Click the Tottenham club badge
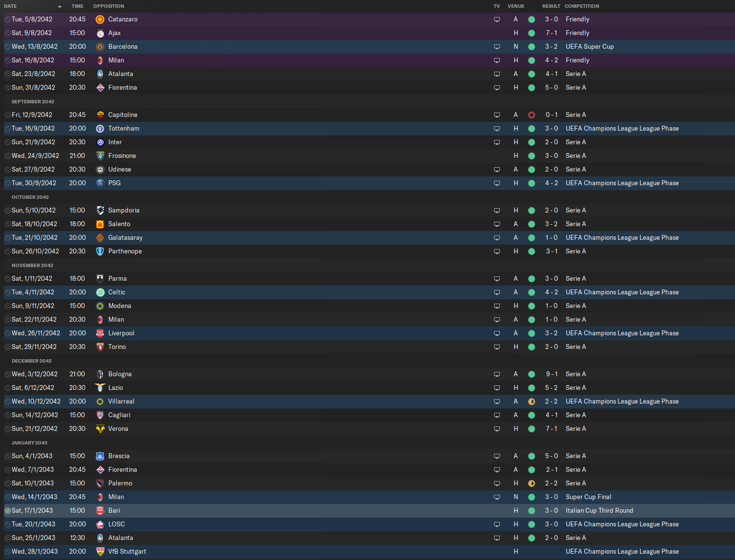Viewport: 735px width, 560px height. tap(100, 129)
